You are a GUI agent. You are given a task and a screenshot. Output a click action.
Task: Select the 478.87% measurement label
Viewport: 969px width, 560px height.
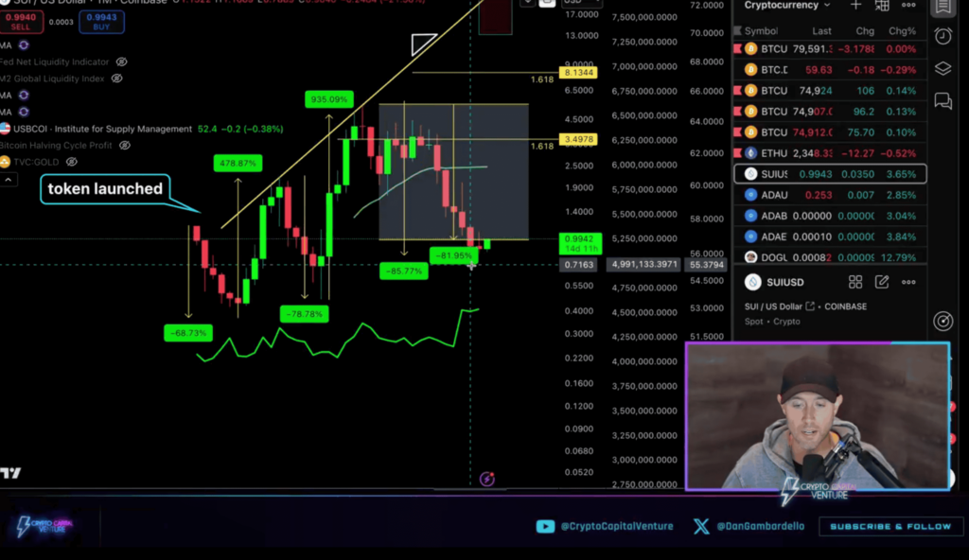tap(238, 164)
